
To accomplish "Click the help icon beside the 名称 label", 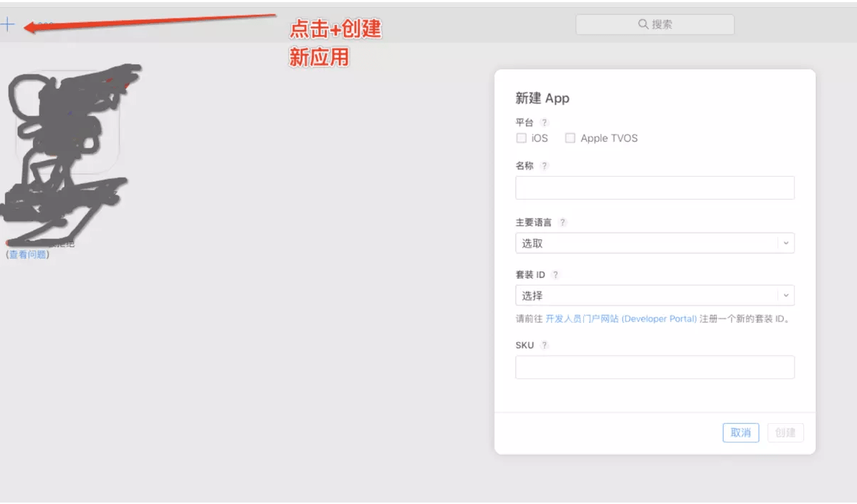I will [x=544, y=165].
